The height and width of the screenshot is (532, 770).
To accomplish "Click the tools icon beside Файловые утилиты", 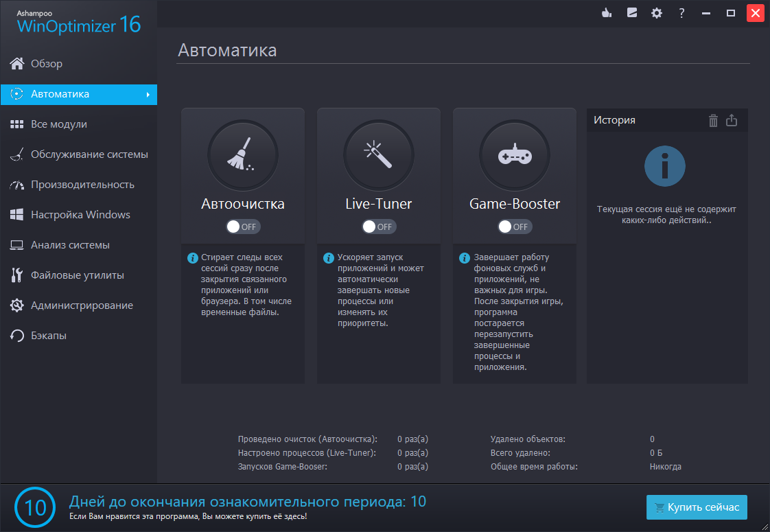I will coord(17,275).
